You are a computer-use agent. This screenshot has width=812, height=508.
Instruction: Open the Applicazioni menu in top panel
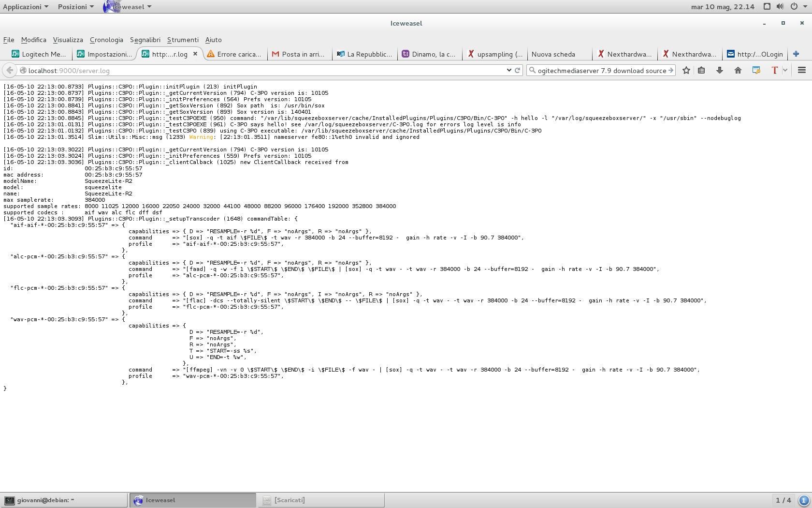(25, 7)
